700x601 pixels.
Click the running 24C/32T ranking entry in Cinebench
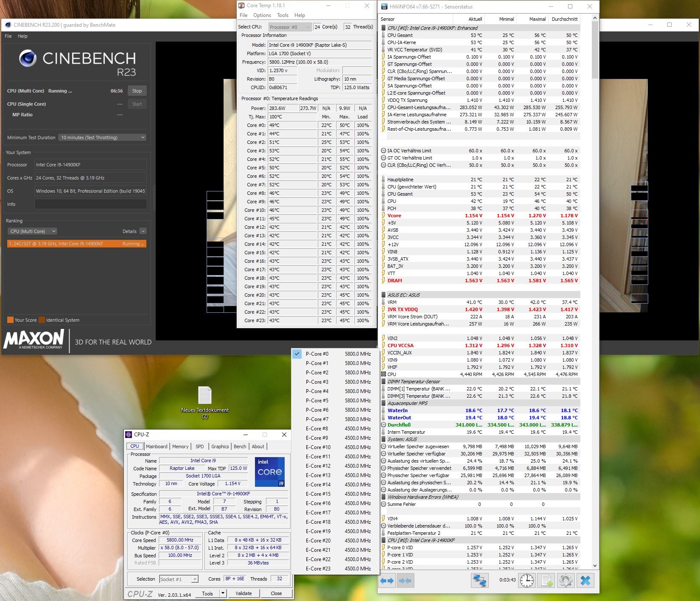click(x=77, y=244)
